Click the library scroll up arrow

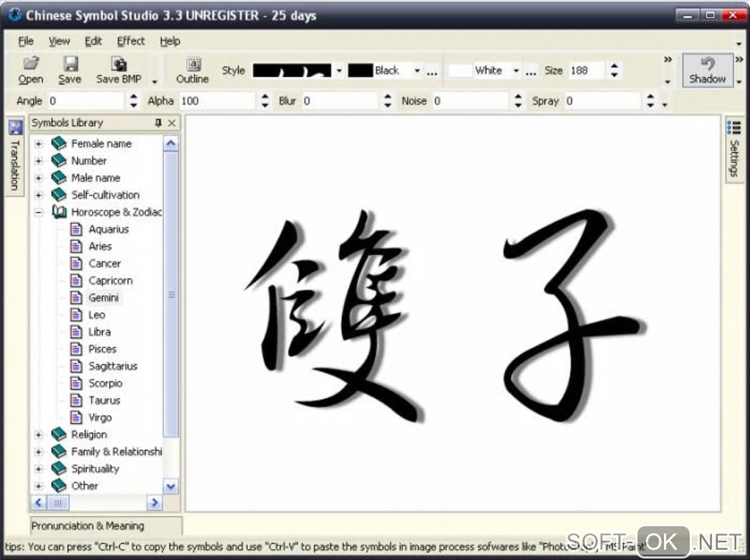click(171, 143)
